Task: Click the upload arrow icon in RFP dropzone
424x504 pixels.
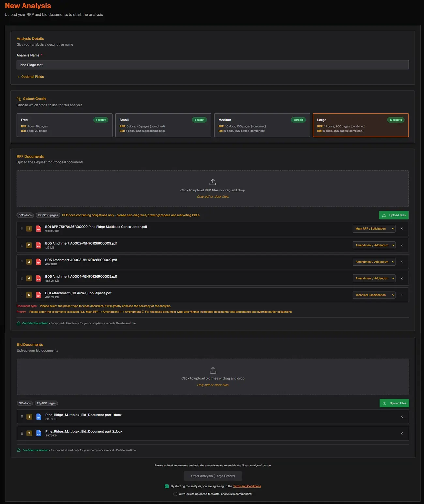Action: (x=213, y=182)
